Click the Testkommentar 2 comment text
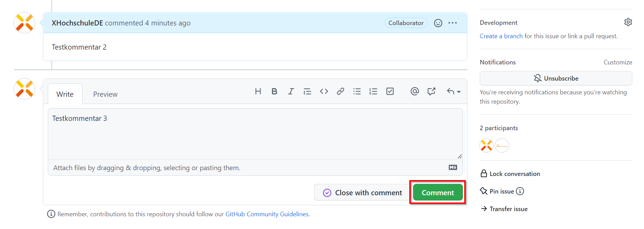The image size is (644, 229). pos(79,47)
